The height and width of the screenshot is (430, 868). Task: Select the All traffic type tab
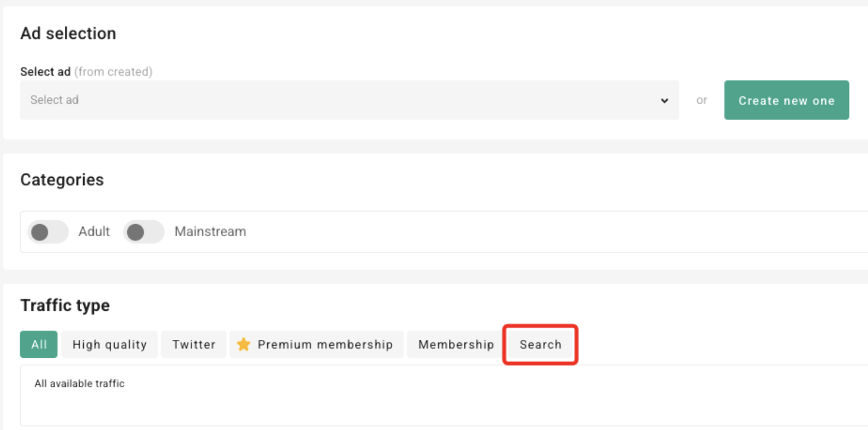pyautogui.click(x=38, y=344)
